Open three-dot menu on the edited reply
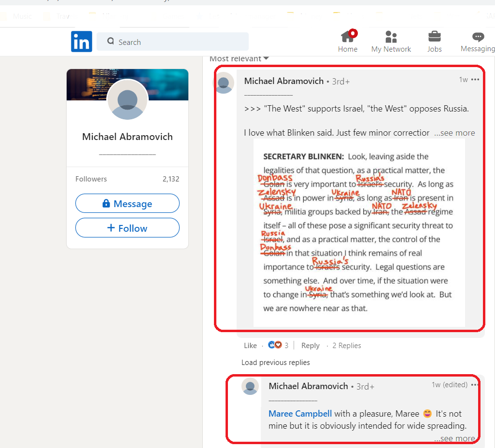Screen dimensions: 495x448 pos(475,385)
